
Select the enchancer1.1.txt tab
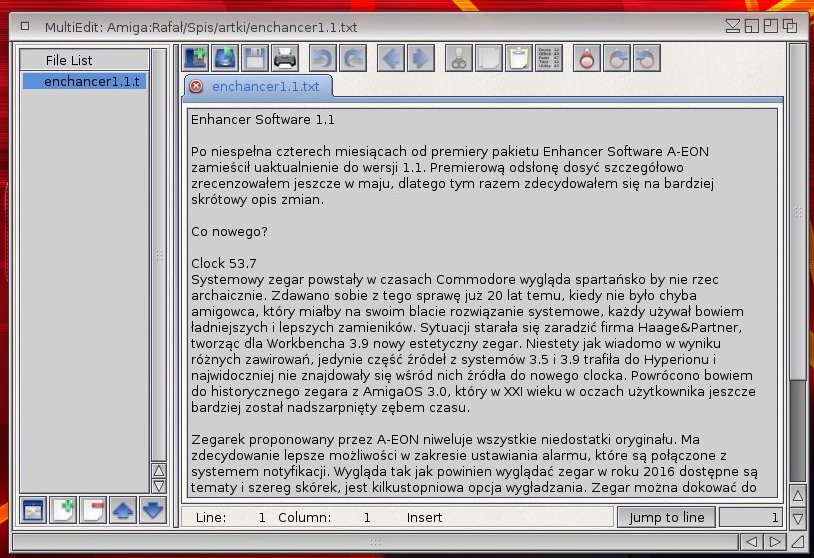265,87
